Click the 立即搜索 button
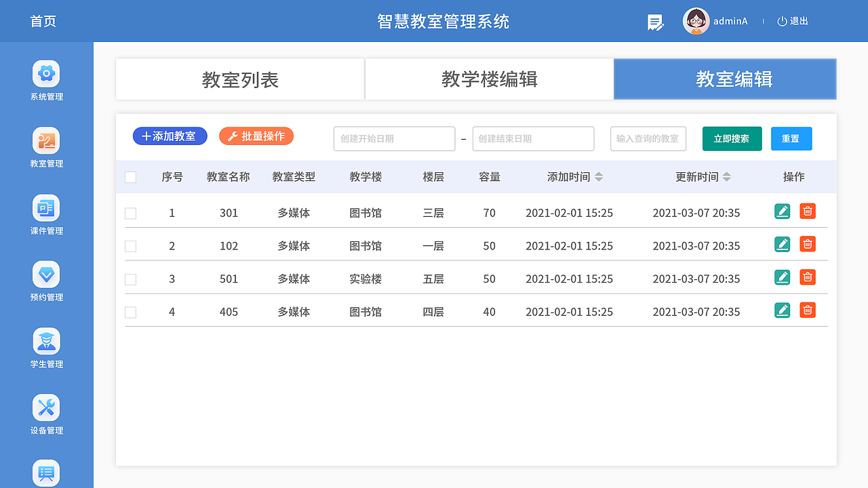The image size is (868, 488). (732, 138)
